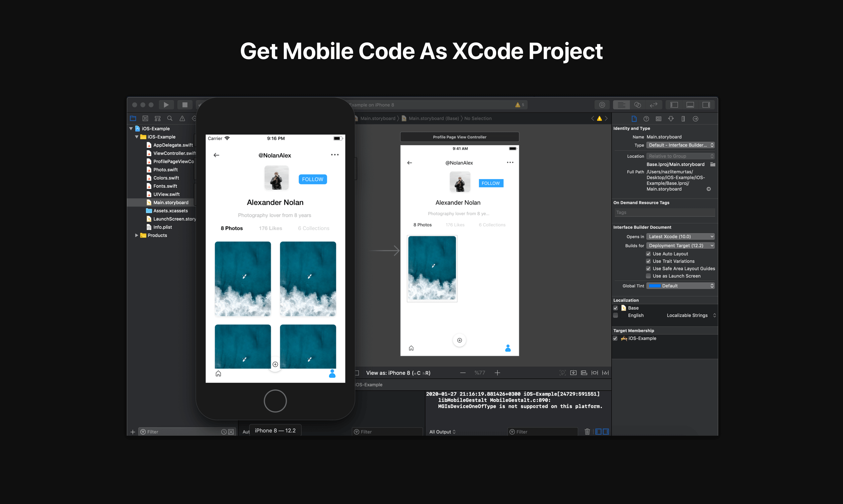Click the folder icon to choose file location
This screenshot has width=843, height=504.
point(713,164)
